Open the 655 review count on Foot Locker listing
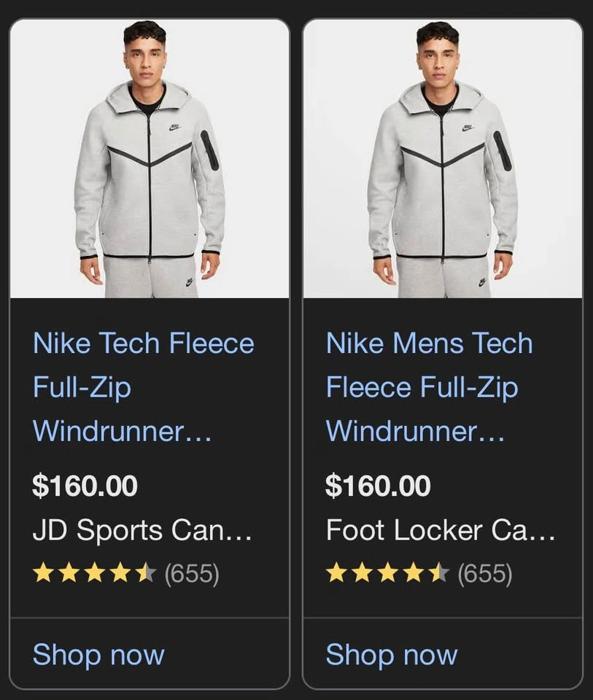 (x=485, y=574)
